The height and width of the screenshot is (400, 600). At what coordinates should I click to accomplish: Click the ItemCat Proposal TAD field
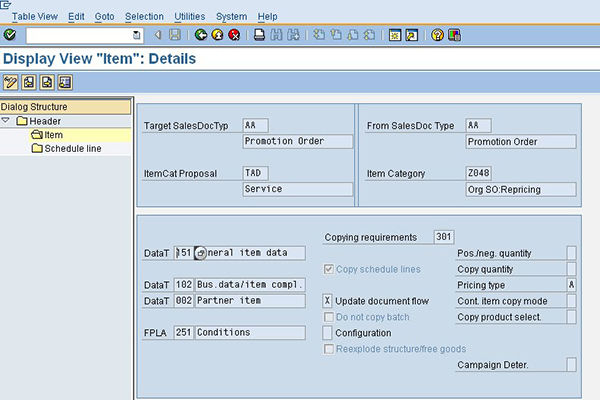(x=256, y=173)
